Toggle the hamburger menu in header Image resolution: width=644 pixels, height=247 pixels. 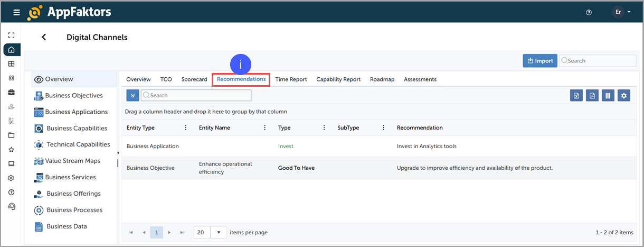click(x=16, y=12)
